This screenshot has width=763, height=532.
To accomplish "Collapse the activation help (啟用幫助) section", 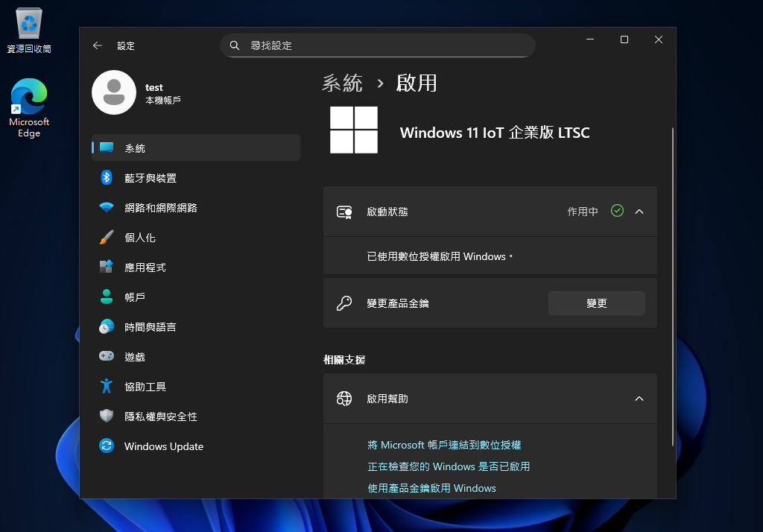I will coord(639,399).
